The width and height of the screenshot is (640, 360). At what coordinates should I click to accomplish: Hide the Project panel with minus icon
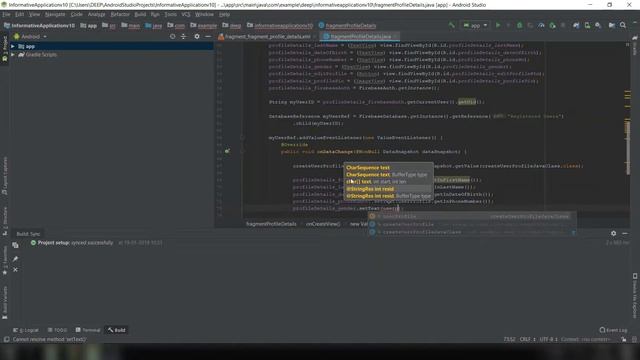coord(208,36)
